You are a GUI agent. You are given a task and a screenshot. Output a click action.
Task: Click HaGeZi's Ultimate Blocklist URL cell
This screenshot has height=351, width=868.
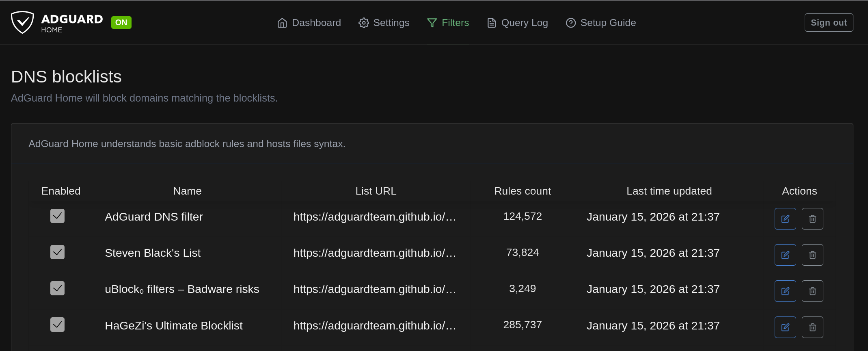tap(375, 326)
